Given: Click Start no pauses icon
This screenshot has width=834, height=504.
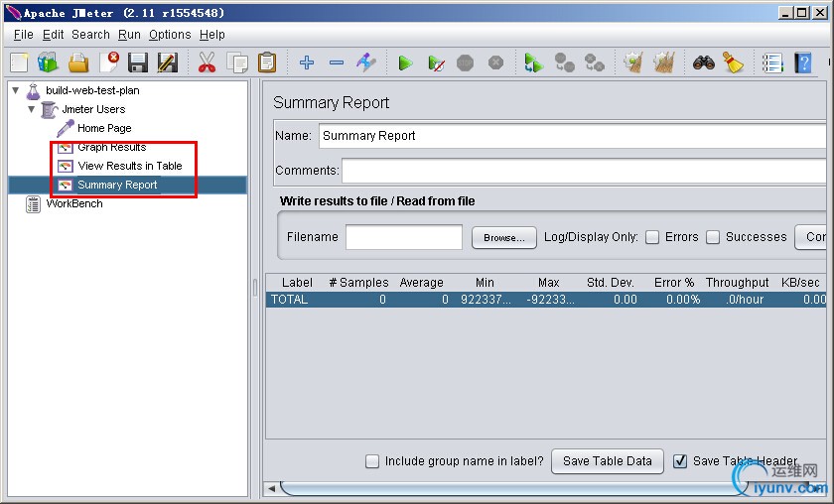Looking at the screenshot, I should 436,63.
